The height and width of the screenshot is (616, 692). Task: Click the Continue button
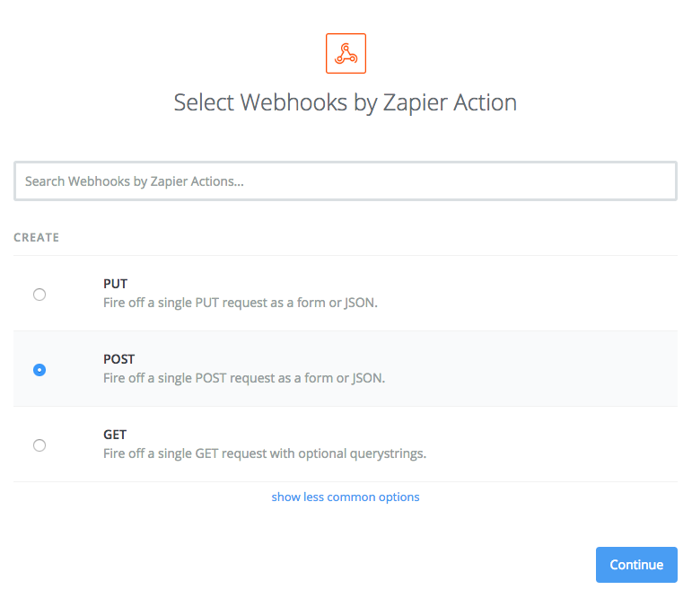pos(636,565)
